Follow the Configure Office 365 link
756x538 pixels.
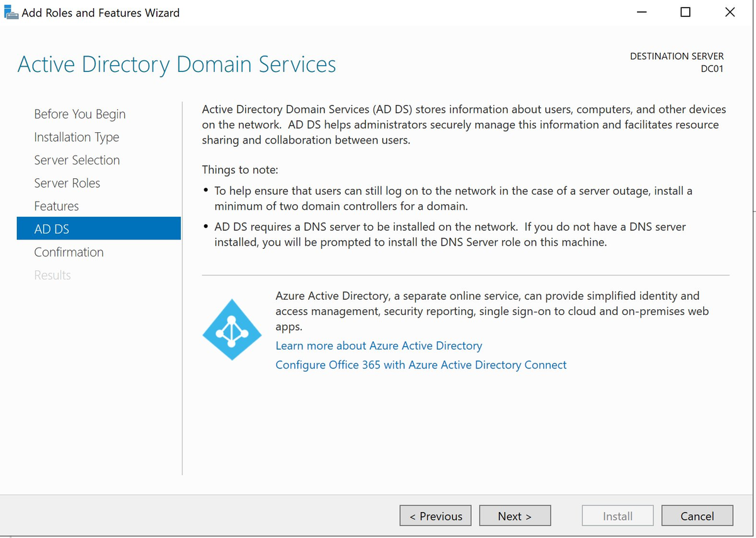[421, 365]
